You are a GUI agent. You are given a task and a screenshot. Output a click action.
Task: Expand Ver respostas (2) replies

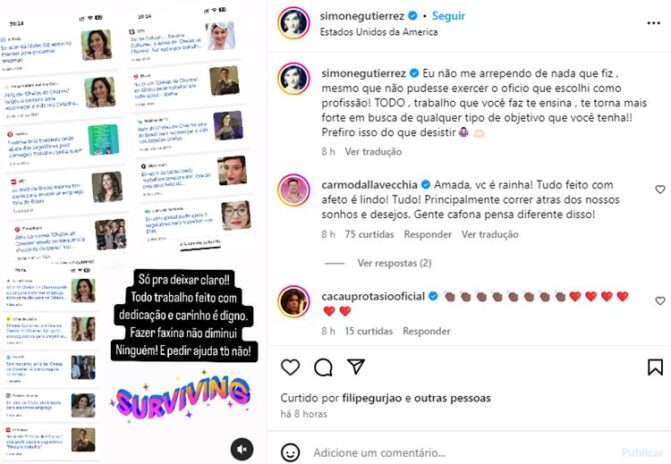pyautogui.click(x=394, y=263)
